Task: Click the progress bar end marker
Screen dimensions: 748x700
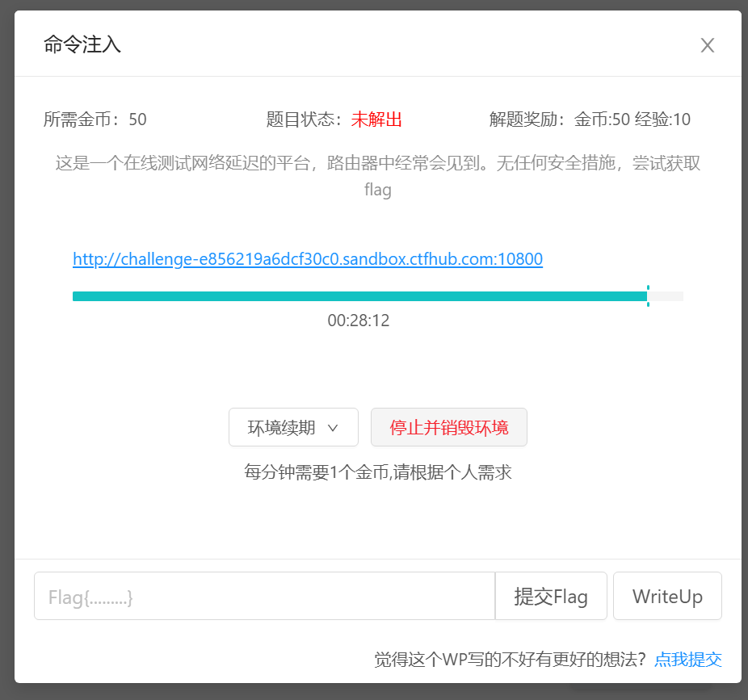Action: [648, 296]
